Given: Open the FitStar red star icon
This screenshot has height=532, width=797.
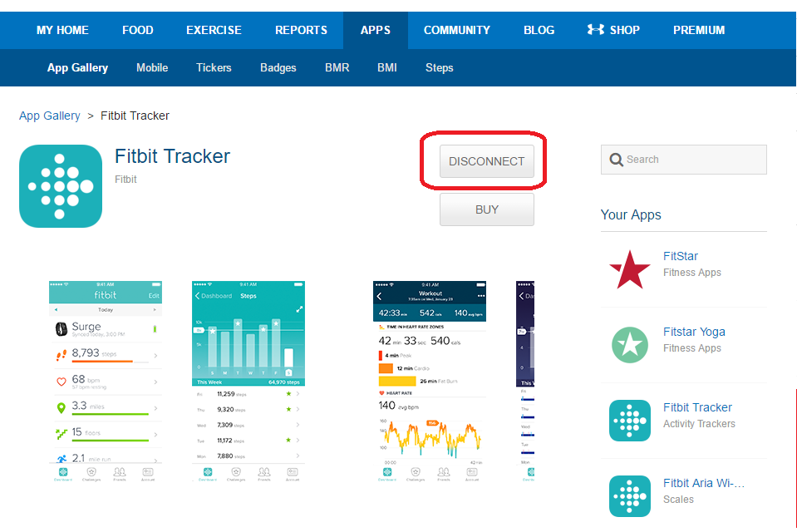Looking at the screenshot, I should coord(629,269).
